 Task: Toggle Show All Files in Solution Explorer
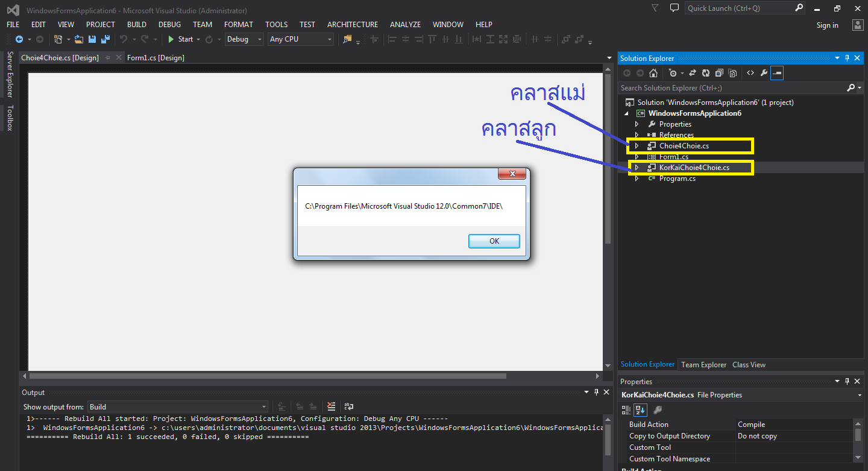(x=732, y=73)
